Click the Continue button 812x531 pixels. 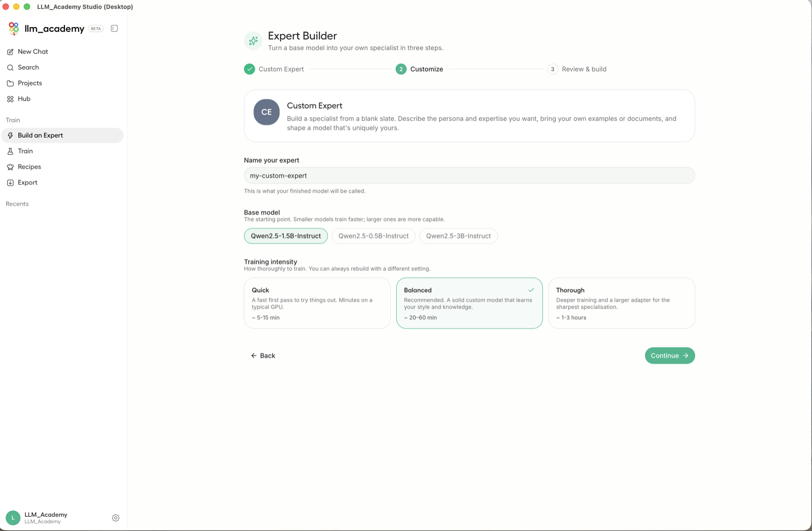coord(670,356)
